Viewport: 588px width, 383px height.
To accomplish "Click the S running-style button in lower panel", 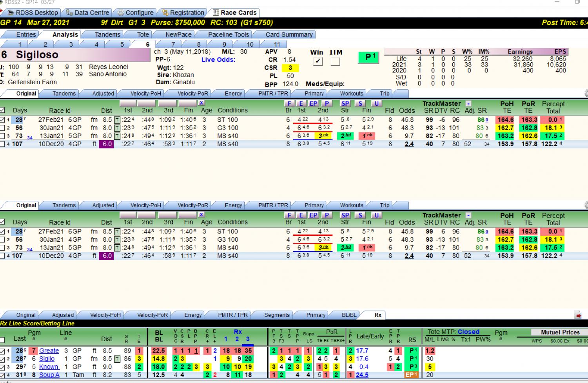I will point(360,215).
